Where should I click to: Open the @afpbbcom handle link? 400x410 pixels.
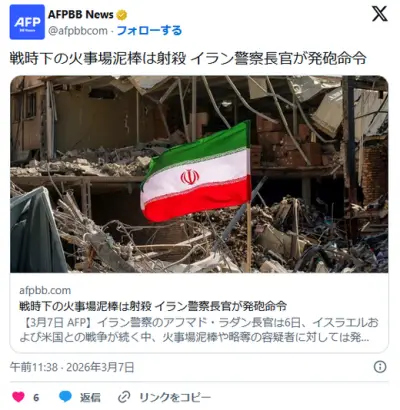click(78, 31)
